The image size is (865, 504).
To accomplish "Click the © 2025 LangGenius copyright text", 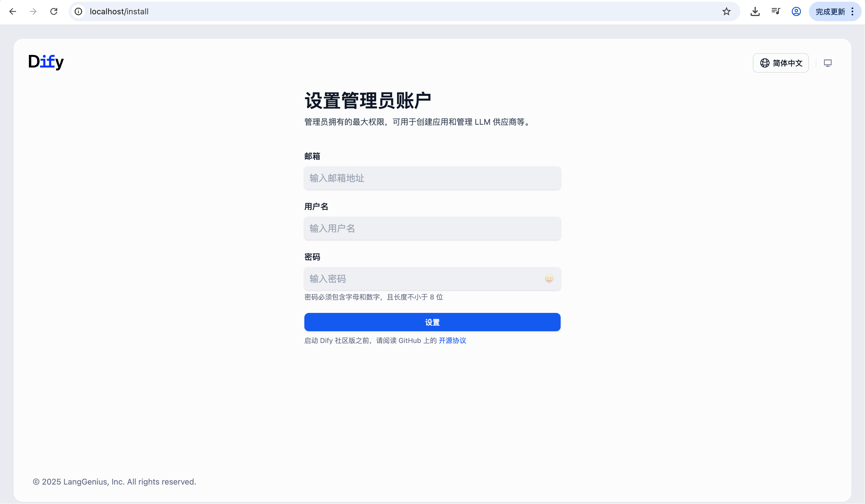I will click(x=114, y=481).
